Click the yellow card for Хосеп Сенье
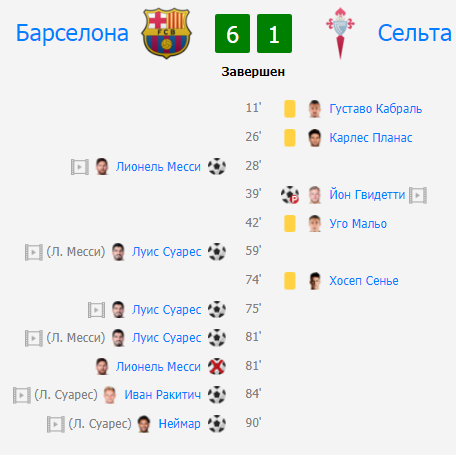 (x=290, y=281)
